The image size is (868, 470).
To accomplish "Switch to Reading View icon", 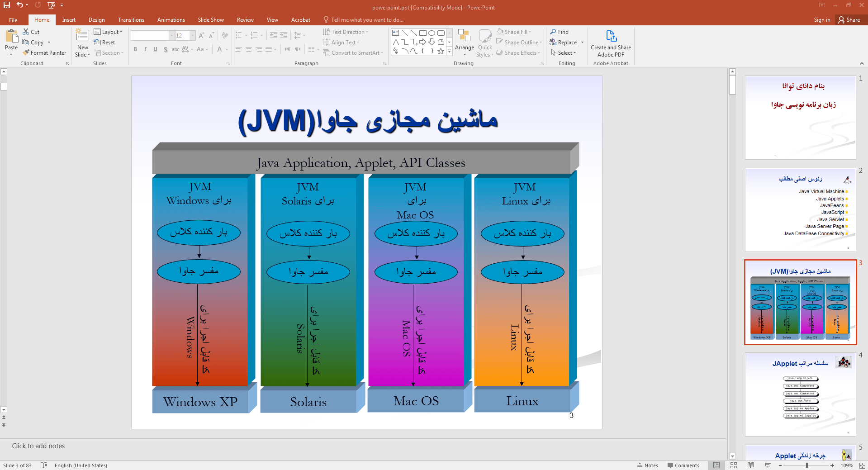I will pos(751,465).
